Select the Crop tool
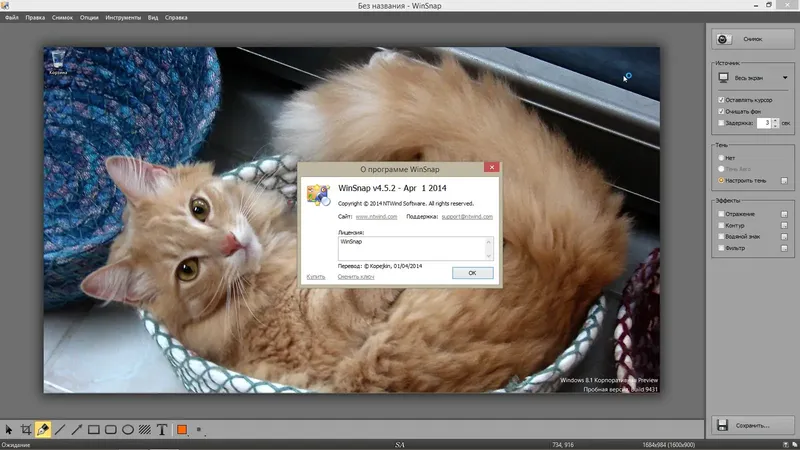Screen dimensions: 800x450 pos(26,430)
